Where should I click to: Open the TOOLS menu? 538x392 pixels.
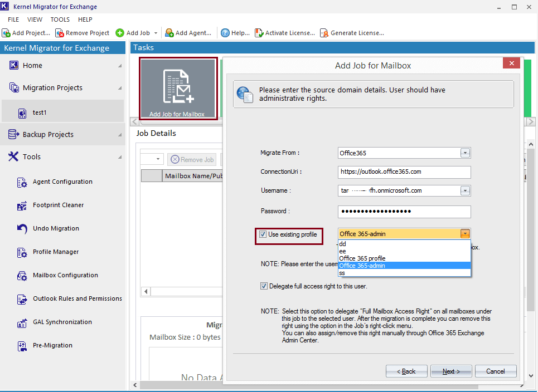(x=60, y=19)
